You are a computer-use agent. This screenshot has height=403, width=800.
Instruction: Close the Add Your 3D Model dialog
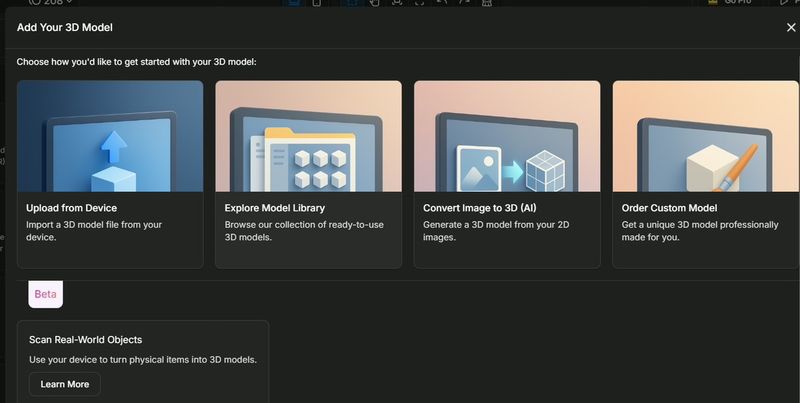tap(791, 28)
